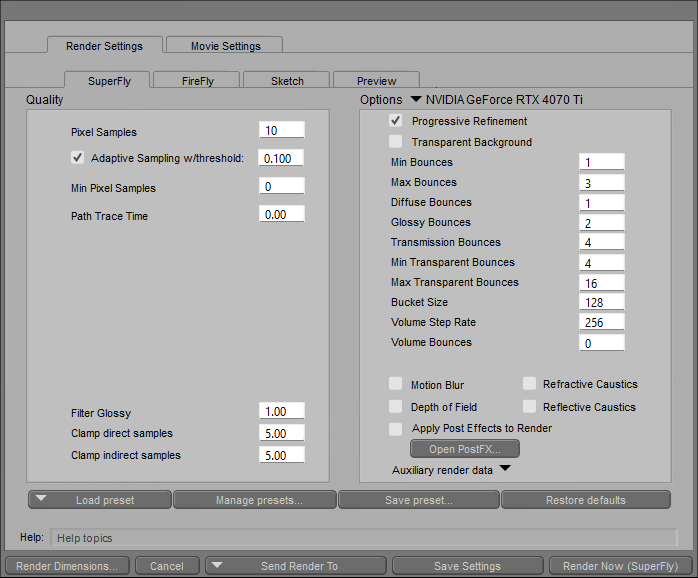Uncheck Progressive Refinement option

click(x=396, y=121)
